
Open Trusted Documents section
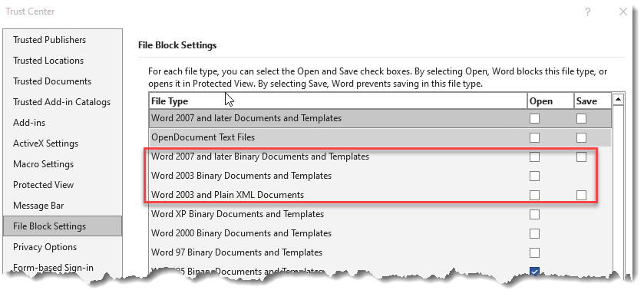point(62,81)
